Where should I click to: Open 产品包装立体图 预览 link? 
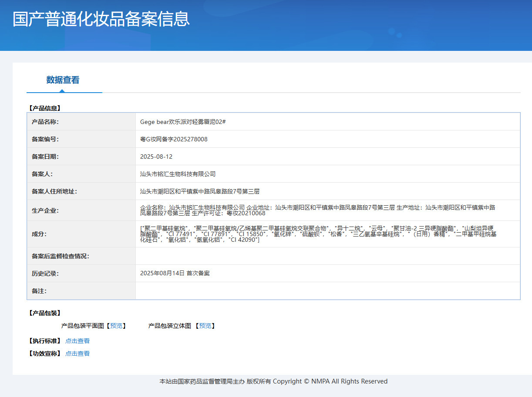[205, 326]
